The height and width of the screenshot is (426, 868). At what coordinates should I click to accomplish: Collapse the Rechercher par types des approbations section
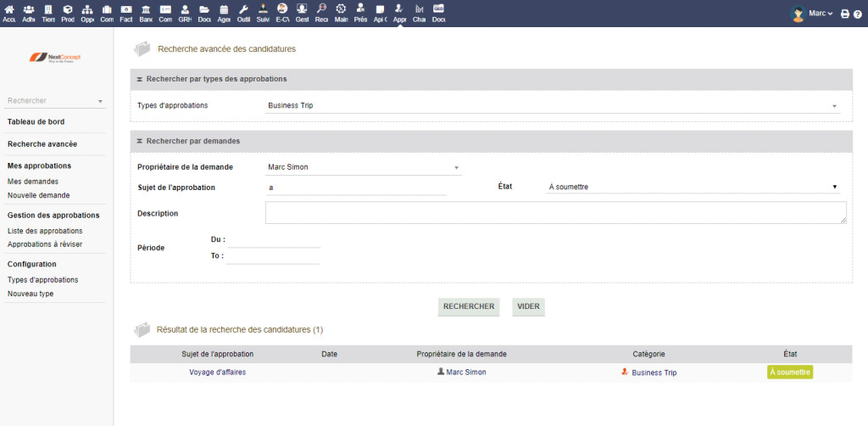[139, 79]
